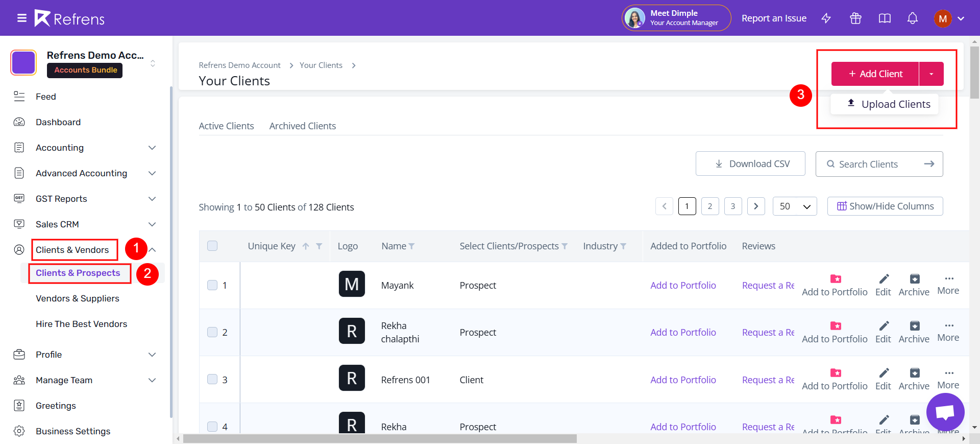
Task: Click the Unique Key sort arrow
Action: tap(306, 246)
